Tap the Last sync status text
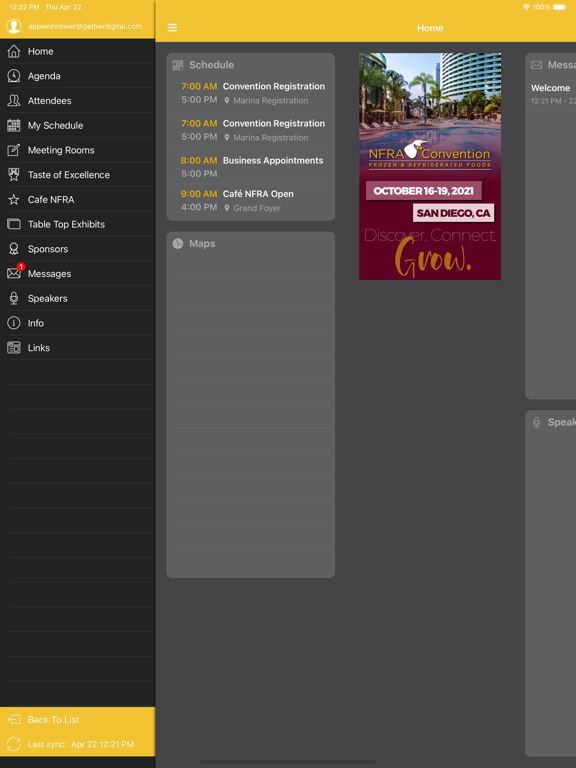 tap(81, 744)
